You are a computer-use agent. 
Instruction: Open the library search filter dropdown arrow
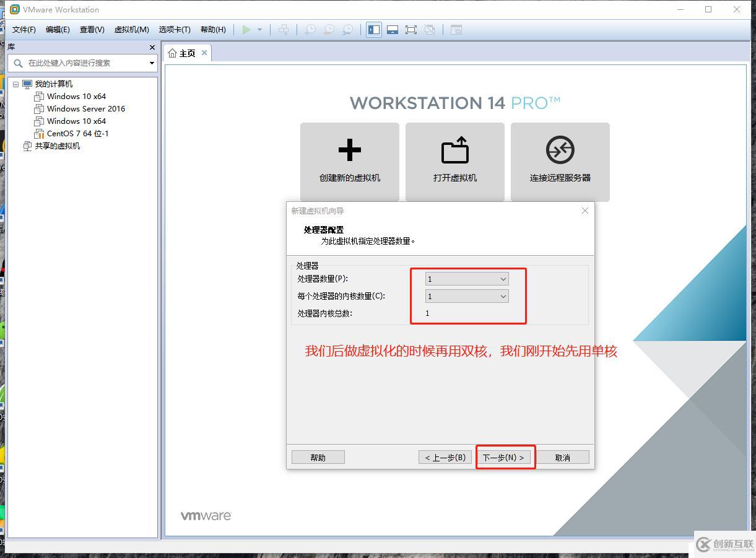coord(152,63)
